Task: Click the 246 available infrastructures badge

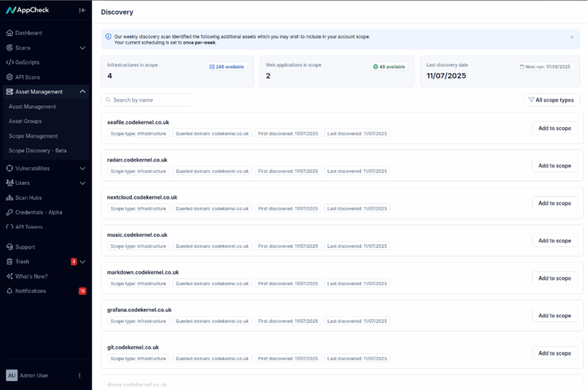Action: (x=227, y=67)
